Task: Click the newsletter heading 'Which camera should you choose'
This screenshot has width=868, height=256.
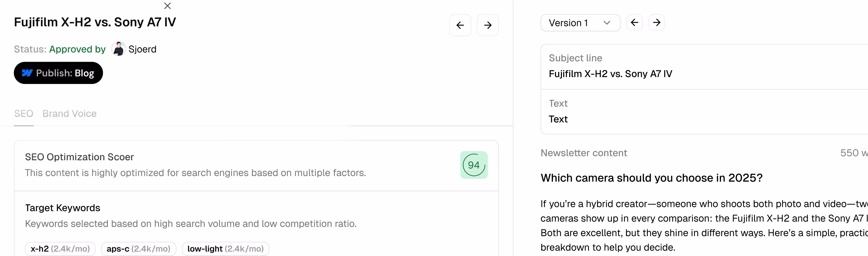Action: 651,178
